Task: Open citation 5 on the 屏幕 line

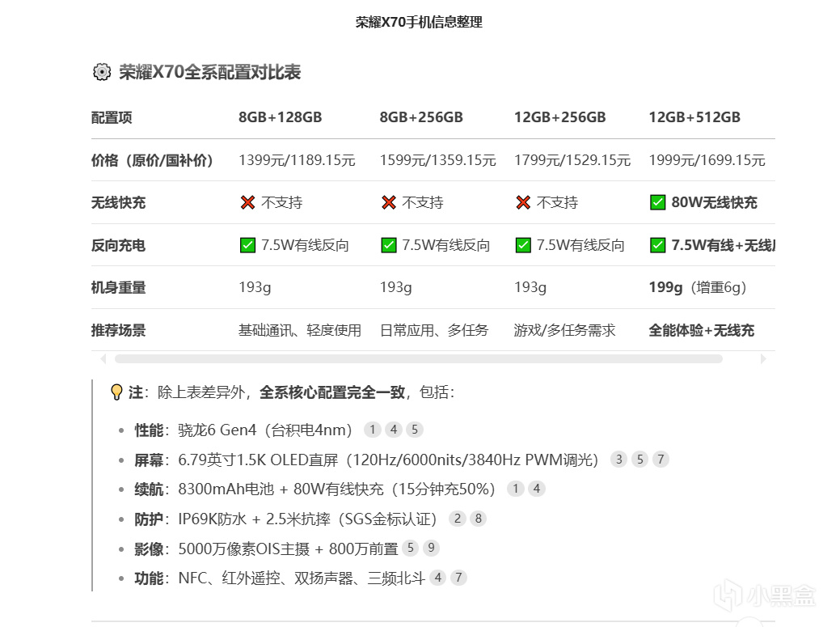Action: coord(639,460)
